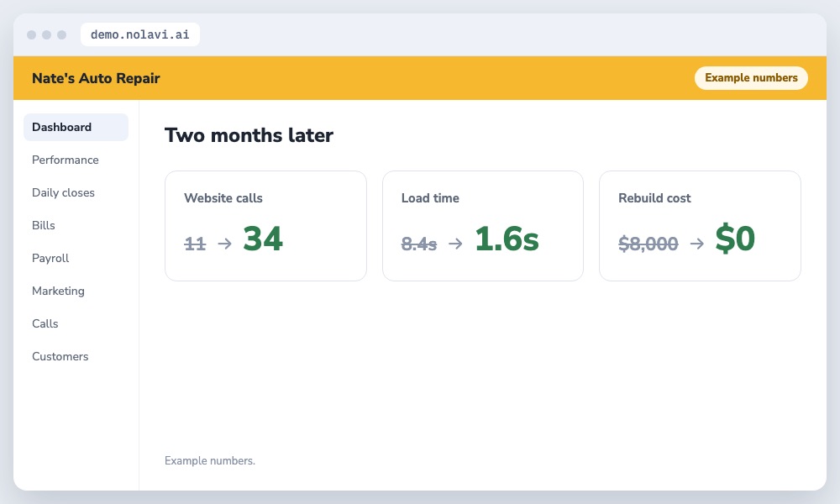Screen dimensions: 840x504
Task: Click the first window control dot
Action: (32, 34)
